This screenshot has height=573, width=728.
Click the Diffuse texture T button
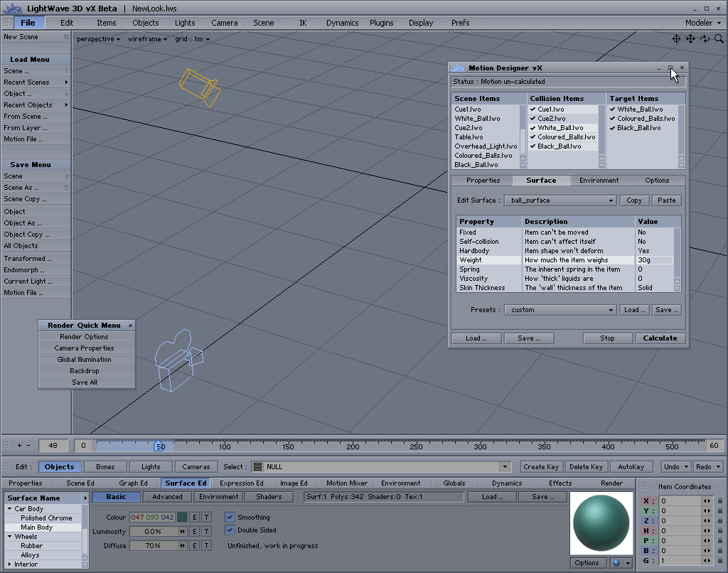(206, 545)
